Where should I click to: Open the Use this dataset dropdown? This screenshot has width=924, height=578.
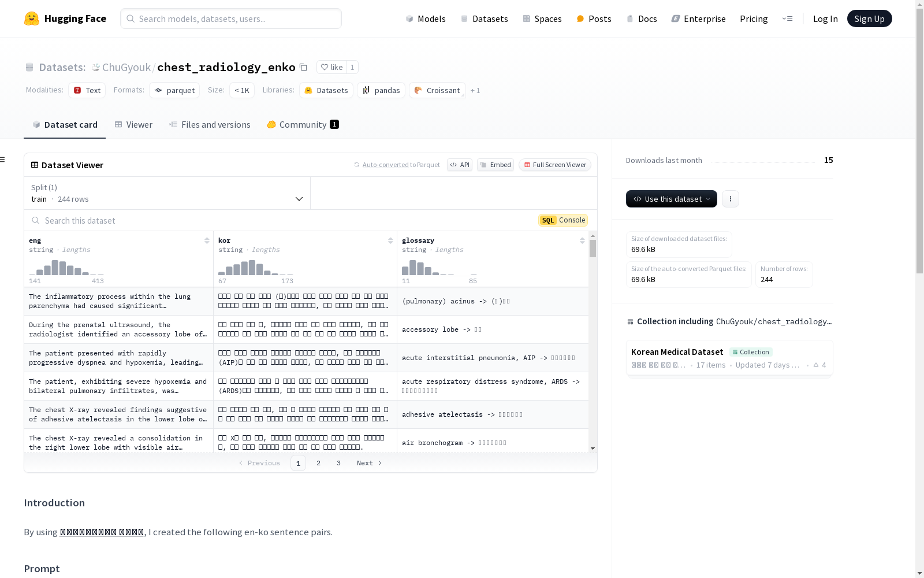pos(672,199)
